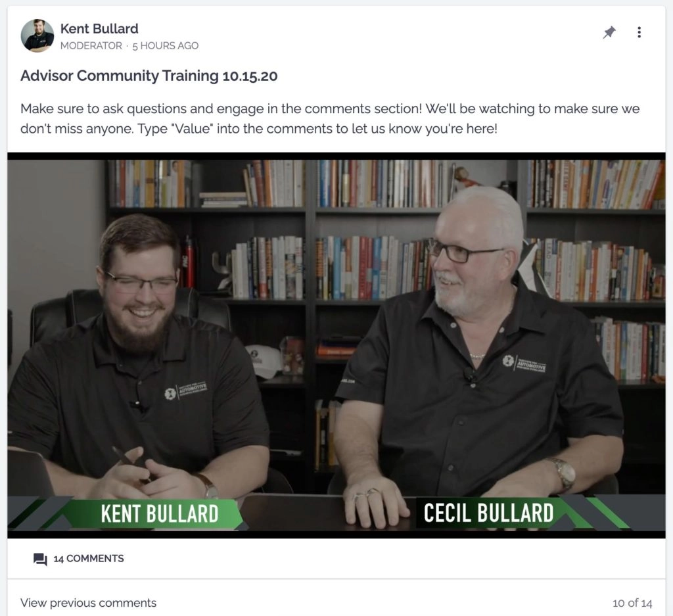Click the pin icon on the post
Viewport: 673px width, 616px height.
(609, 32)
